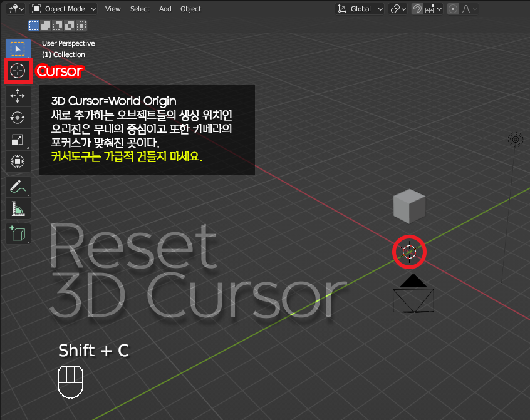The width and height of the screenshot is (530, 420).
Task: Click the light object in the viewport
Action: point(516,139)
